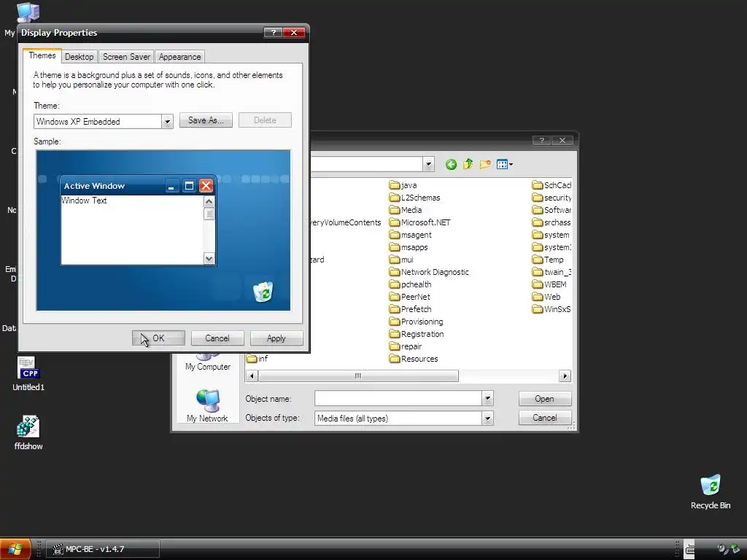The image size is (747, 560).
Task: Open the Windows Start button
Action: pos(15,548)
